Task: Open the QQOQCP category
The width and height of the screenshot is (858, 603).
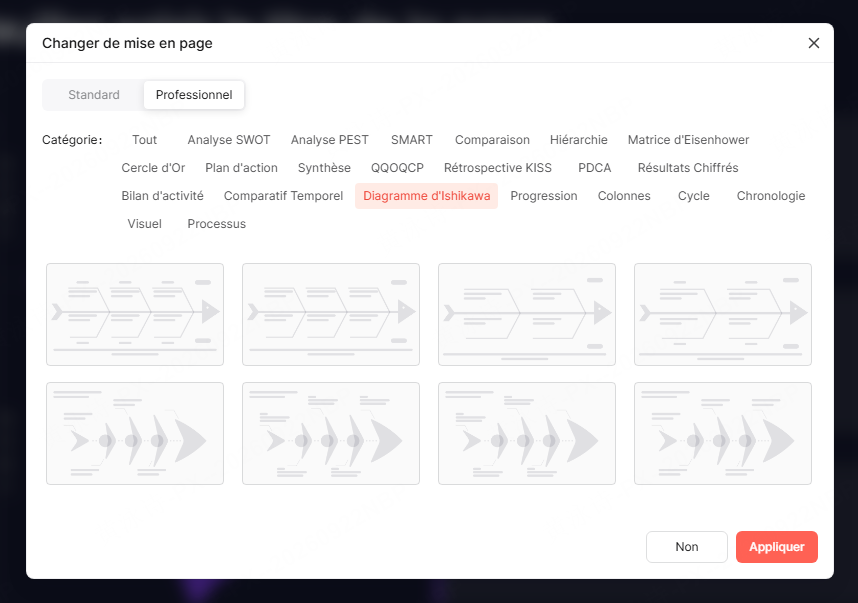Action: click(x=397, y=168)
